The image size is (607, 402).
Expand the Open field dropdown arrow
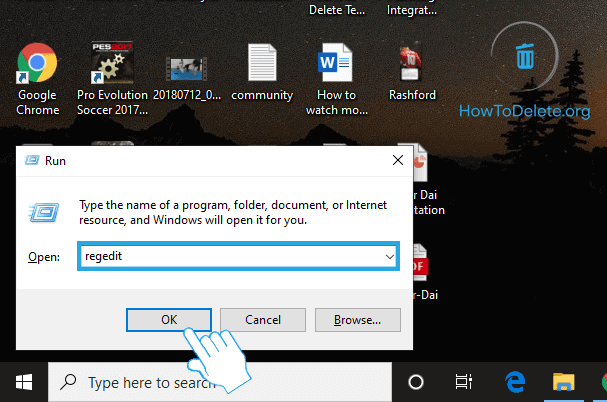(389, 256)
